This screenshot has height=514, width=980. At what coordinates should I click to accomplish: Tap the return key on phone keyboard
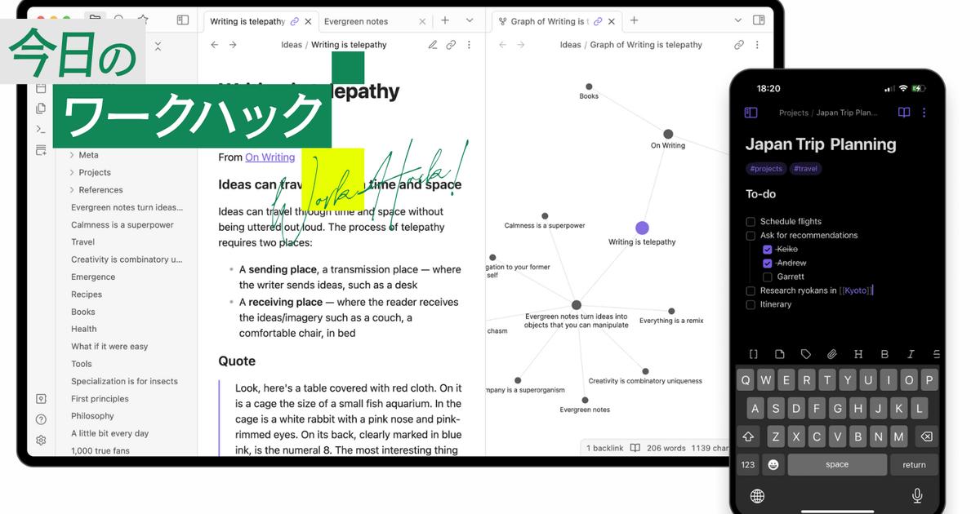point(914,464)
